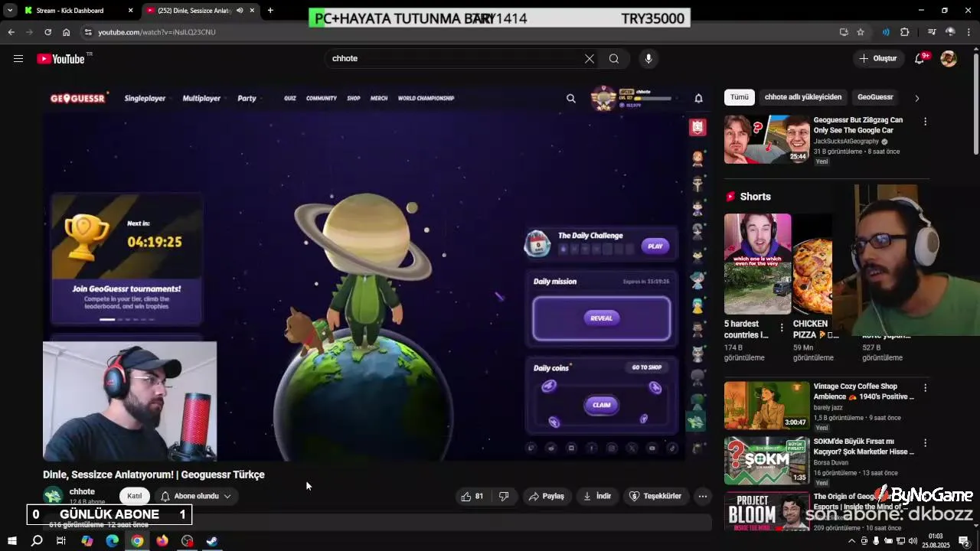This screenshot has width=980, height=551.
Task: Mute the YouTube browser tab audio icon
Action: (x=240, y=11)
